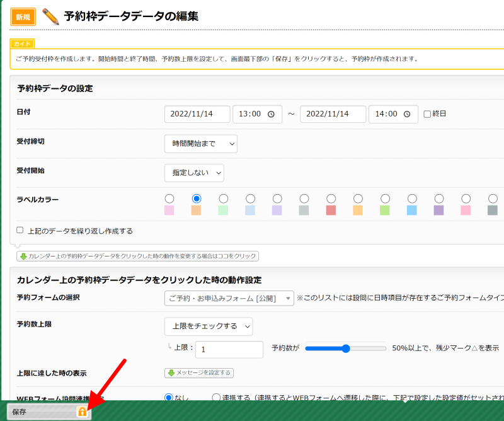The height and width of the screenshot is (421, 504).
Task: Select the lime green label color radio
Action: pyautogui.click(x=385, y=199)
